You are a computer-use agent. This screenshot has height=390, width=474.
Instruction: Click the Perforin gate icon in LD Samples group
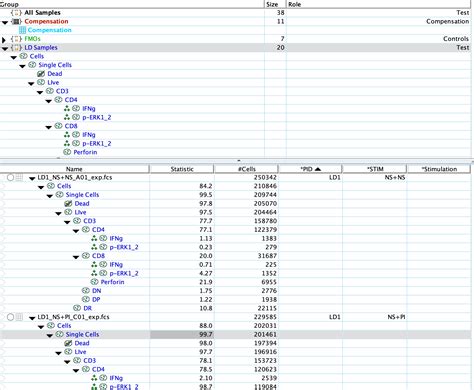coord(67,152)
